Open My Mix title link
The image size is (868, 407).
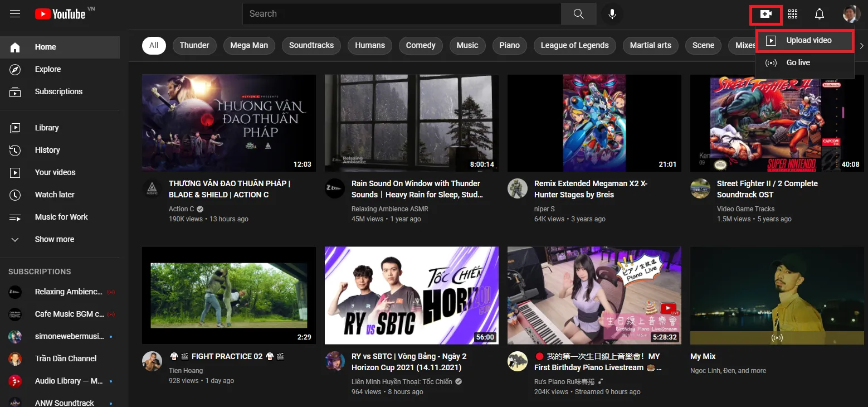coord(703,356)
